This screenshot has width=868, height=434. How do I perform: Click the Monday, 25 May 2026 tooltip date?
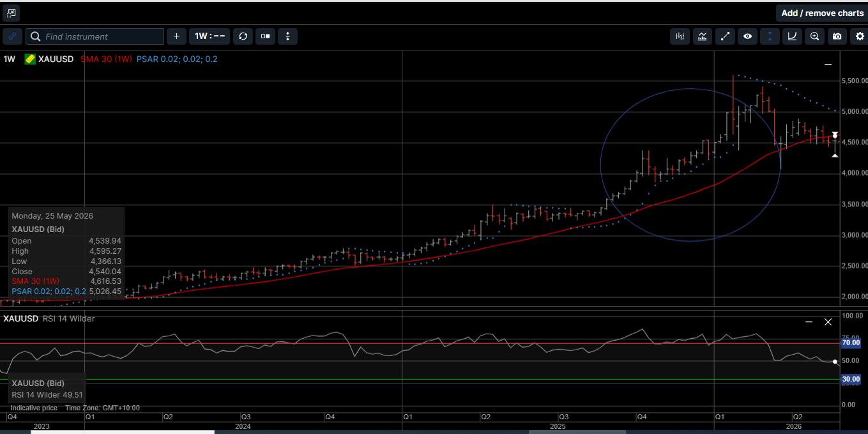tap(52, 216)
